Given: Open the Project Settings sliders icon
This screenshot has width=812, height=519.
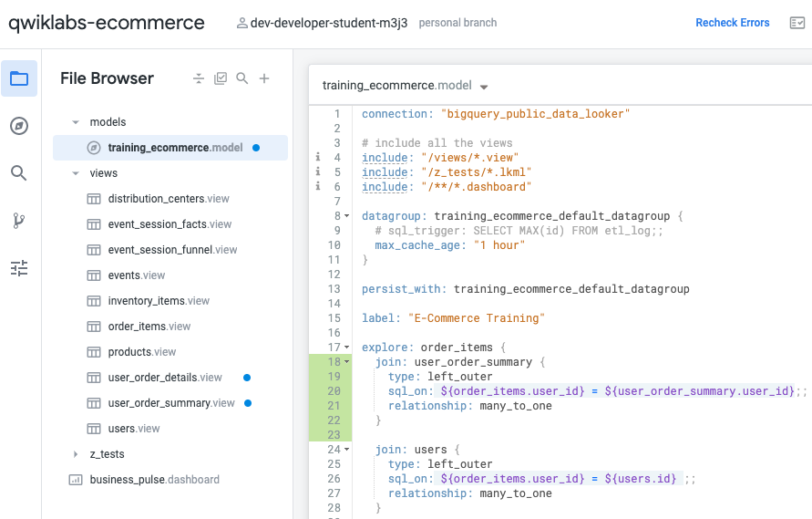Looking at the screenshot, I should [19, 268].
